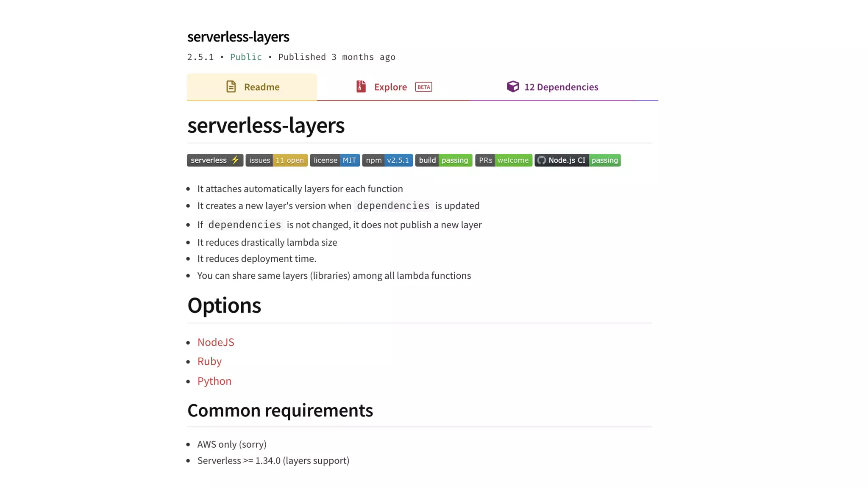Click the build passing badge

[x=444, y=160]
